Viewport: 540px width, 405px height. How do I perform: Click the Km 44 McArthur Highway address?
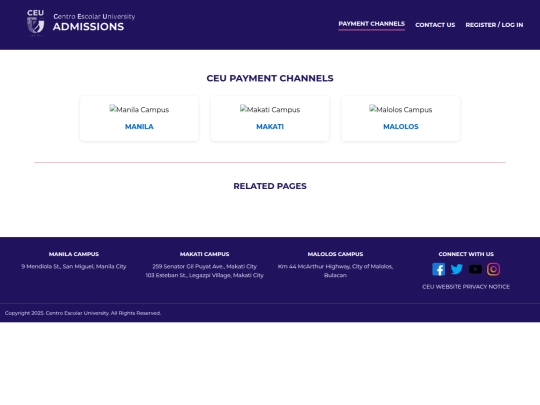tap(335, 271)
